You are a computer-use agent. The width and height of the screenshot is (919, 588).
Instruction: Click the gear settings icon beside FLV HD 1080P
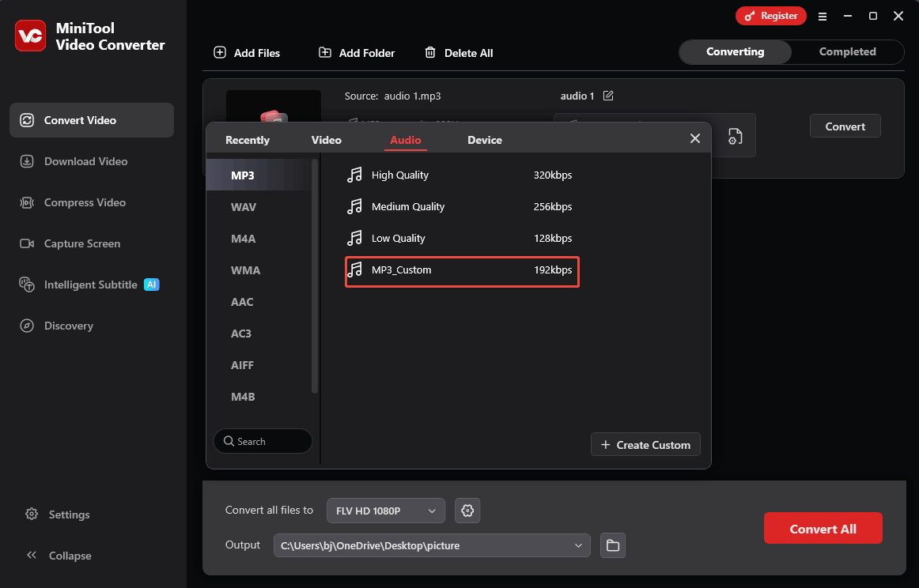[467, 511]
